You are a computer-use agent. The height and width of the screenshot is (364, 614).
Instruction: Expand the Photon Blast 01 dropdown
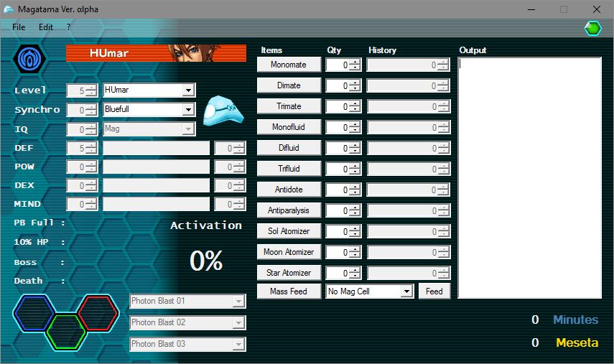187,302
